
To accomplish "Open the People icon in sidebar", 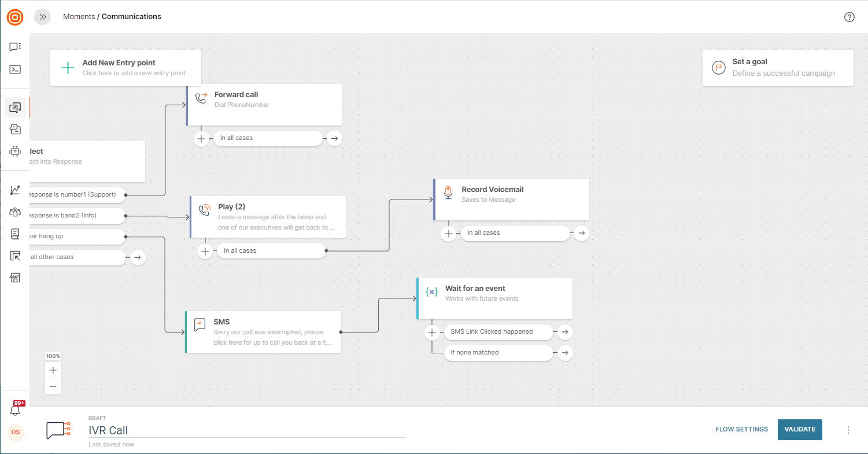I will pos(15,212).
